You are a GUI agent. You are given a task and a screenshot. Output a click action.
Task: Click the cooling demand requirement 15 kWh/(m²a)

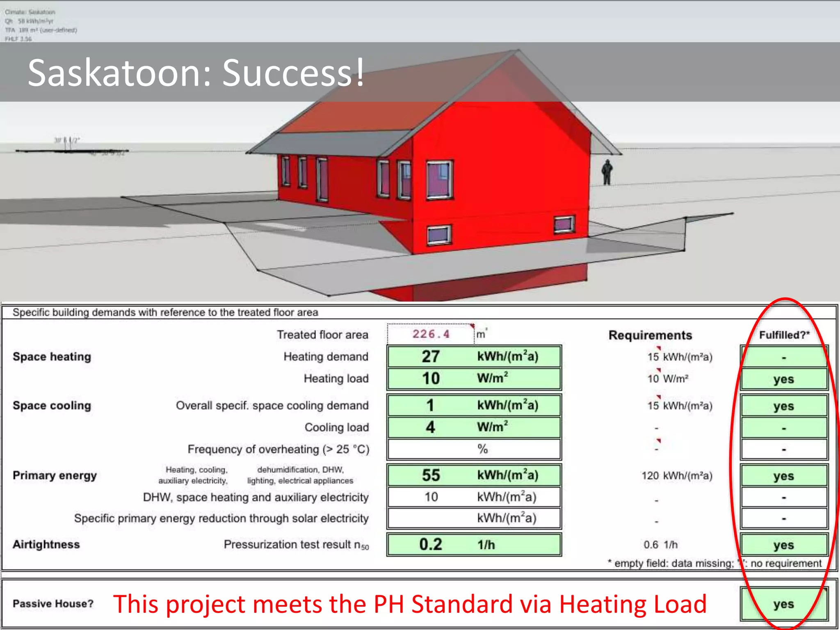click(x=680, y=406)
